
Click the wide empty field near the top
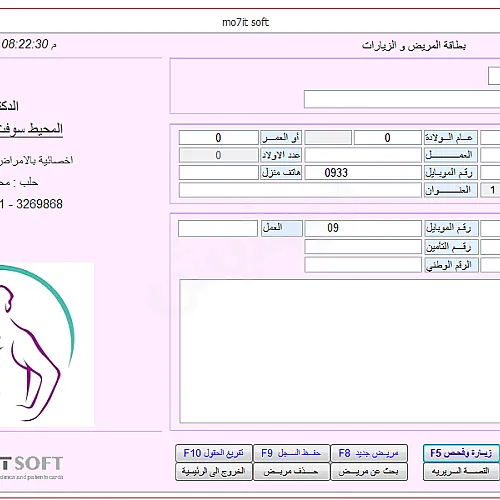(x=402, y=99)
